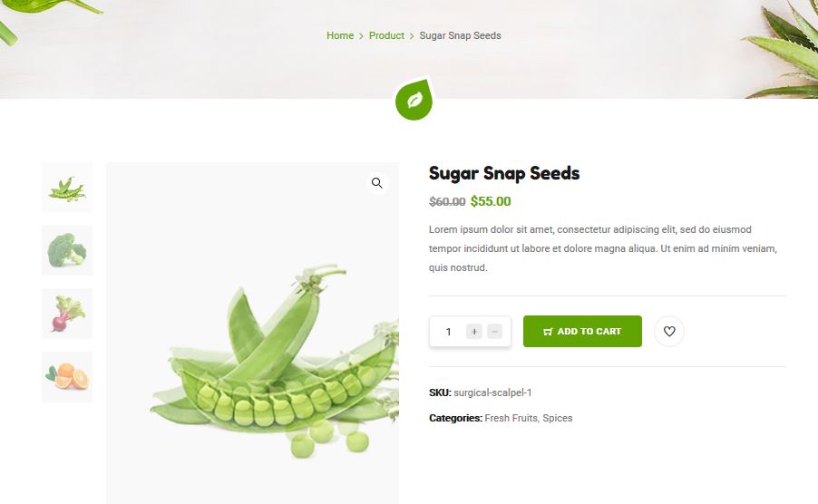
Task: Open Home breadcrumb link
Action: coord(340,35)
